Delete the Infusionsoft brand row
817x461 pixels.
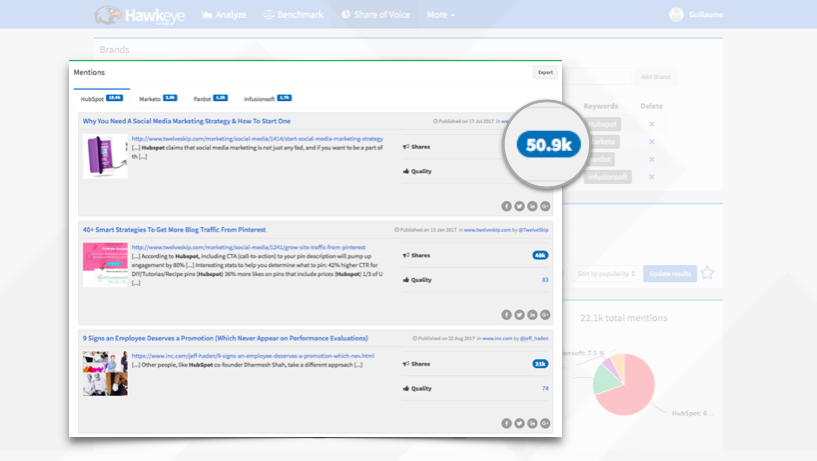click(x=651, y=177)
